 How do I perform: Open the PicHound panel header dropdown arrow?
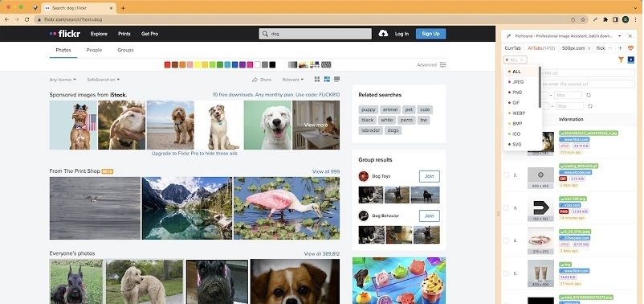[620, 36]
